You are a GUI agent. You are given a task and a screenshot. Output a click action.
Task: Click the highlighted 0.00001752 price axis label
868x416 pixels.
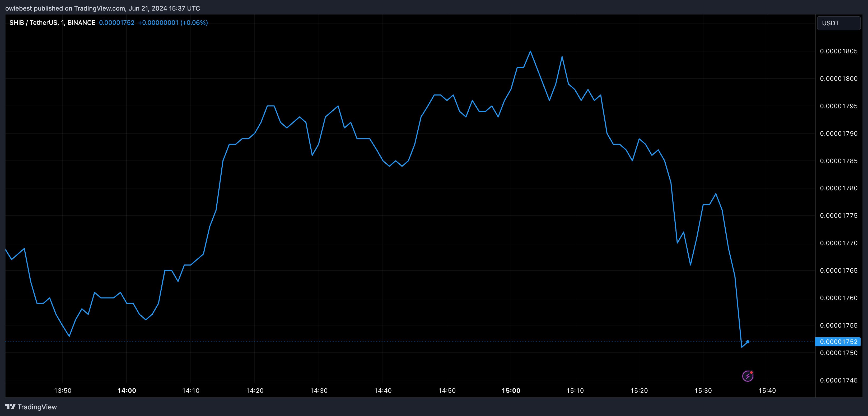[x=838, y=342]
